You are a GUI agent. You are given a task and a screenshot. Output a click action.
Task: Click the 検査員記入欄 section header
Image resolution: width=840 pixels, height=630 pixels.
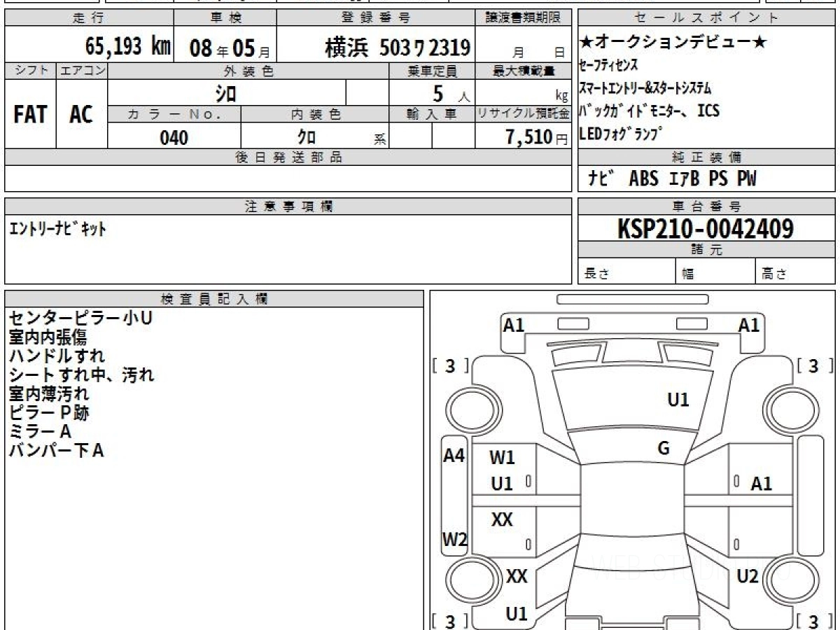click(213, 299)
